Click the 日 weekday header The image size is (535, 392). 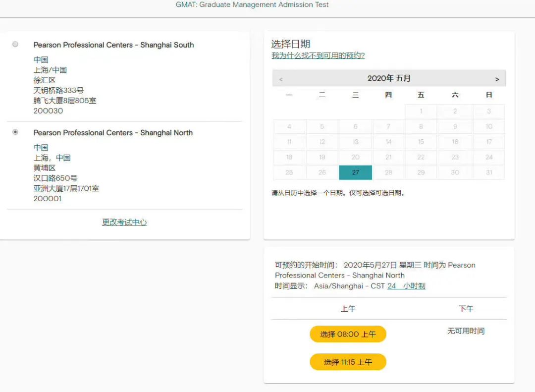tap(489, 95)
